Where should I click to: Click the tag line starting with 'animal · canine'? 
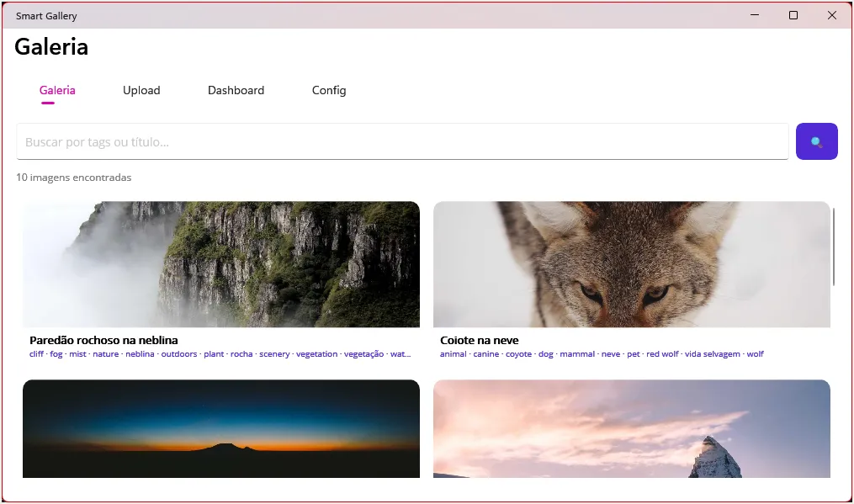[x=602, y=354]
